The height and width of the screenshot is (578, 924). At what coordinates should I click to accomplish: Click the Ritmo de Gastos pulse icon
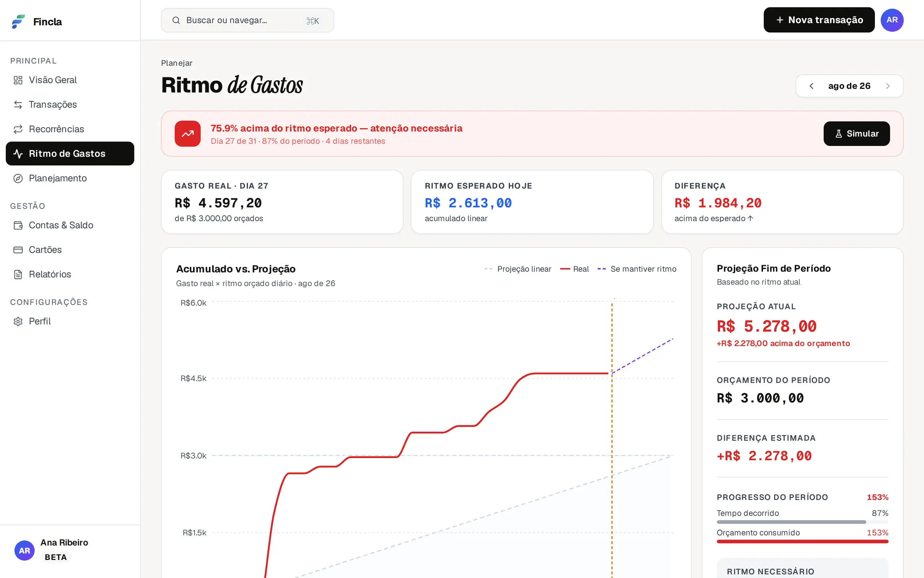click(18, 154)
